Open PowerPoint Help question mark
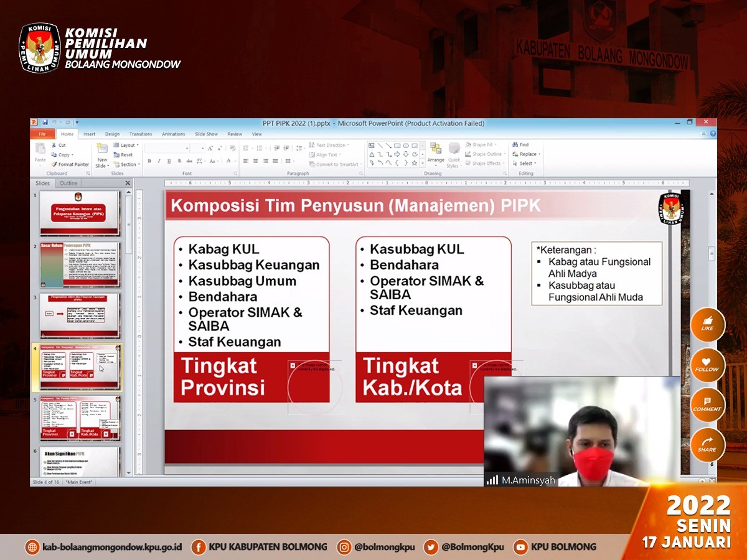Image resolution: width=747 pixels, height=560 pixels. click(x=713, y=134)
